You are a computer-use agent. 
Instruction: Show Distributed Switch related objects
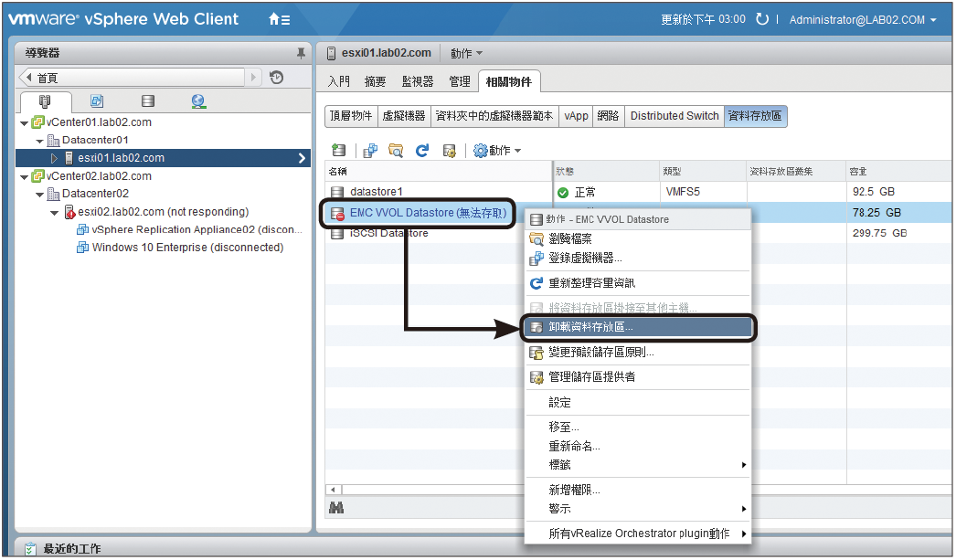pyautogui.click(x=675, y=116)
